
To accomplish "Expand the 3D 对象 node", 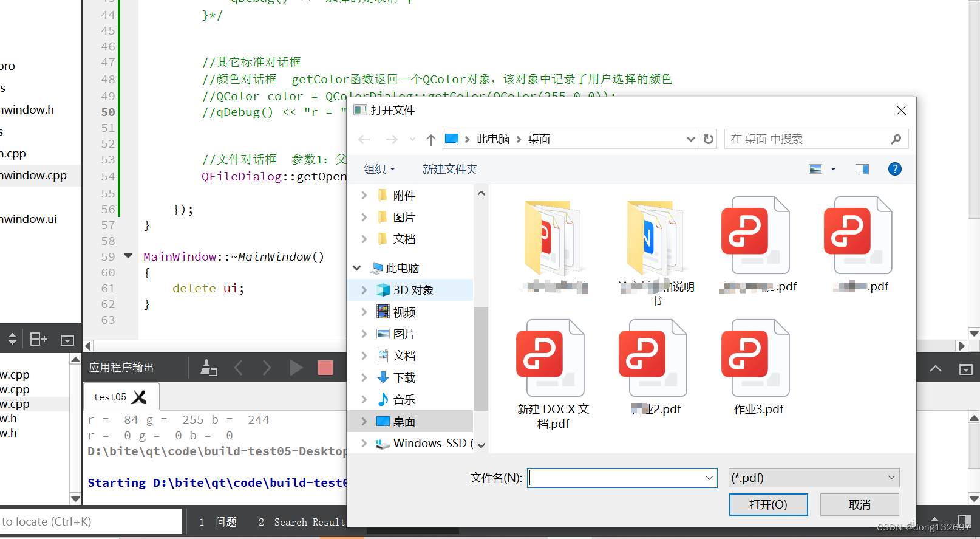I will pyautogui.click(x=364, y=290).
